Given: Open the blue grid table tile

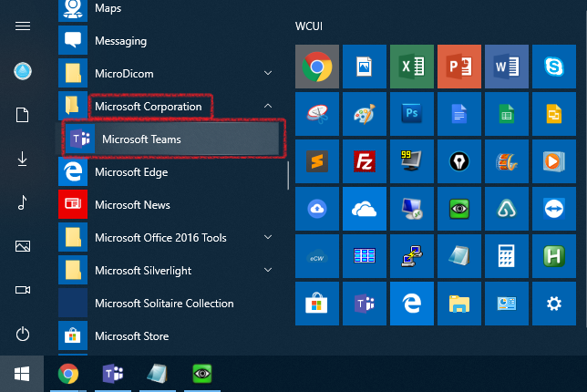Looking at the screenshot, I should [365, 256].
